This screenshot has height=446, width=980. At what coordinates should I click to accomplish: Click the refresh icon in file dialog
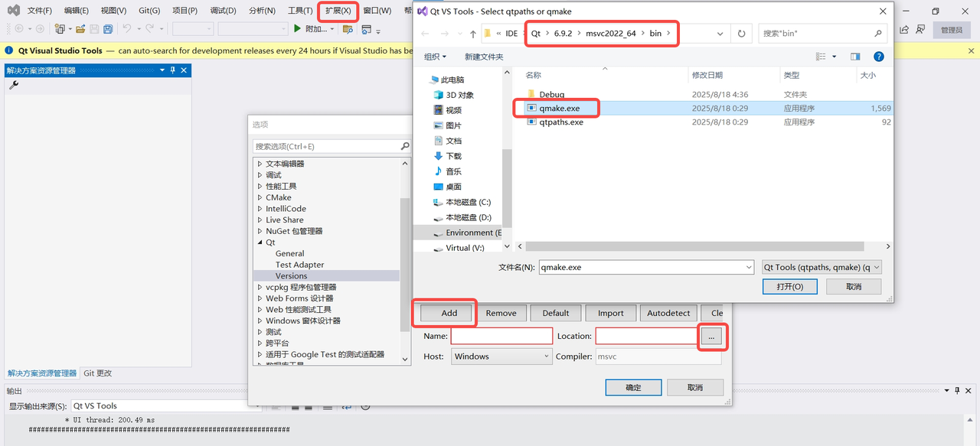point(741,34)
